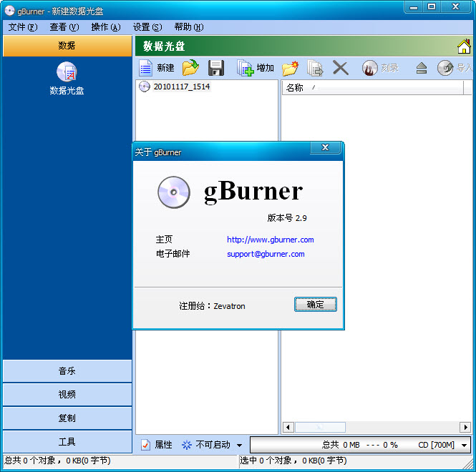This screenshot has height=472, width=476.
Task: Open the 文件(F) menu
Action: (x=23, y=27)
